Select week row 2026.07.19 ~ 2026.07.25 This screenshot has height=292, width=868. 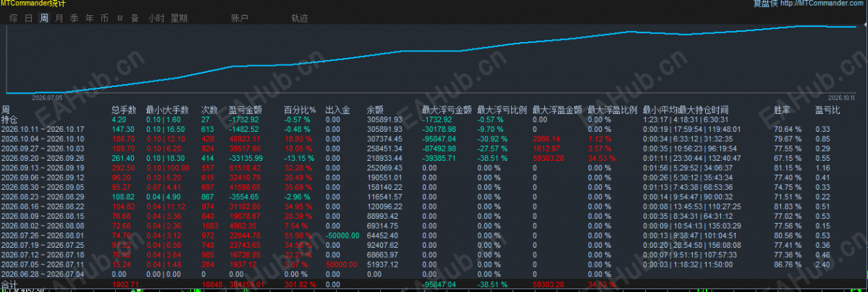42,246
